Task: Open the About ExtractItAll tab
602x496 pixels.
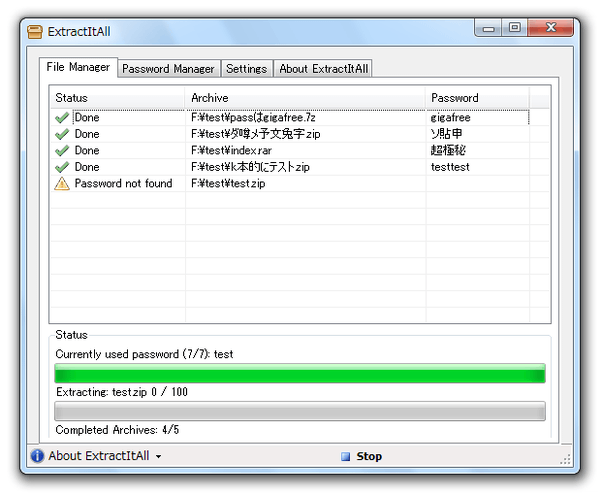Action: (323, 69)
